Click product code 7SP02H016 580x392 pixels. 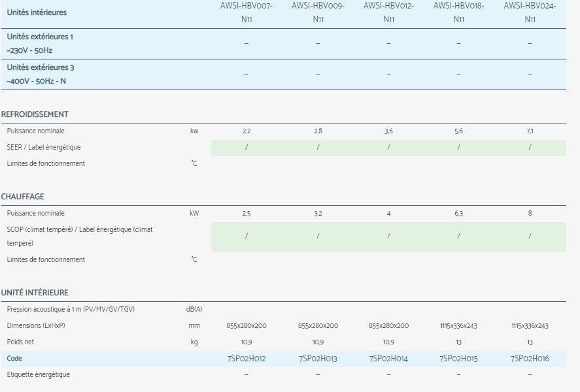pyautogui.click(x=530, y=359)
